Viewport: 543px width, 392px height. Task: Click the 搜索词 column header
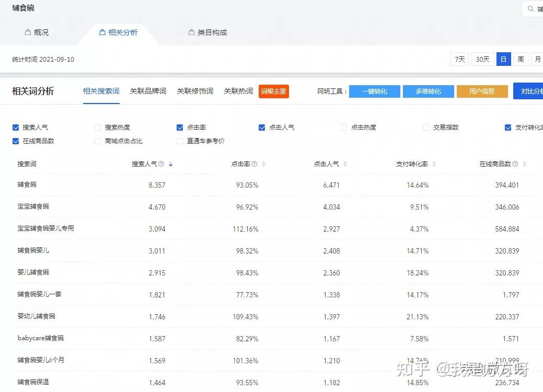pos(27,164)
